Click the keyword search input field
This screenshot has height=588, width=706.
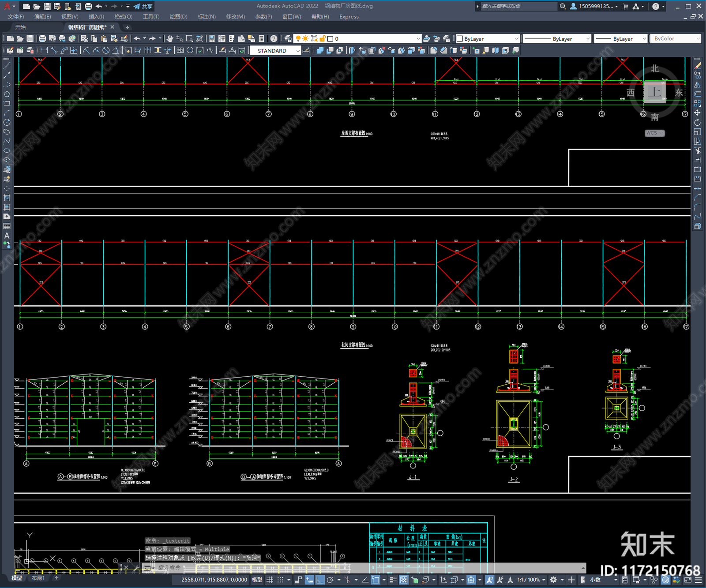click(519, 6)
